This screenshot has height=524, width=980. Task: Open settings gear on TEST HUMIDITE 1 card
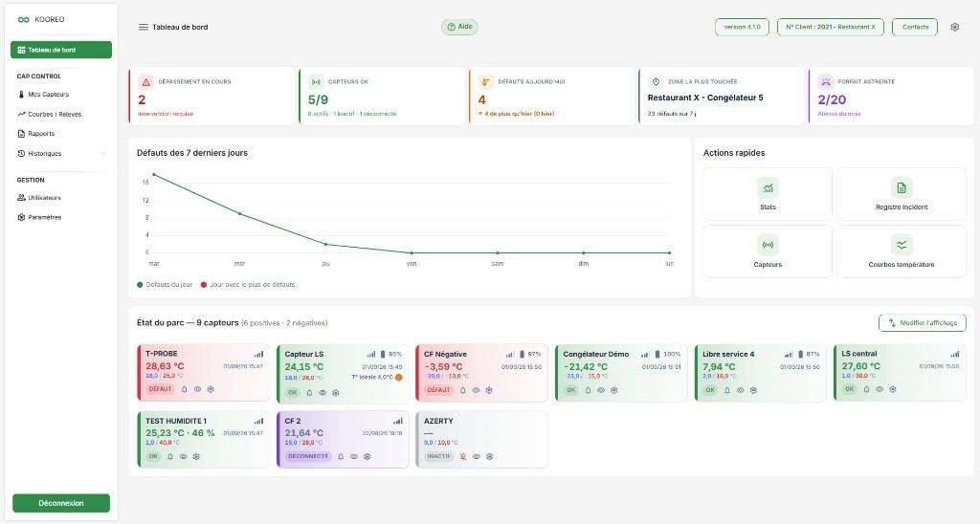(x=196, y=456)
